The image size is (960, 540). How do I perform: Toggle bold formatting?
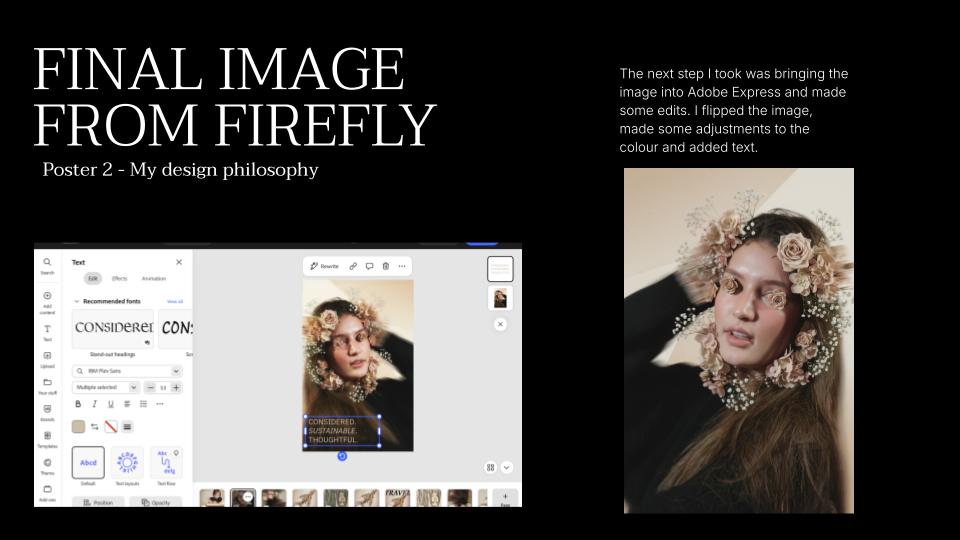pyautogui.click(x=78, y=404)
